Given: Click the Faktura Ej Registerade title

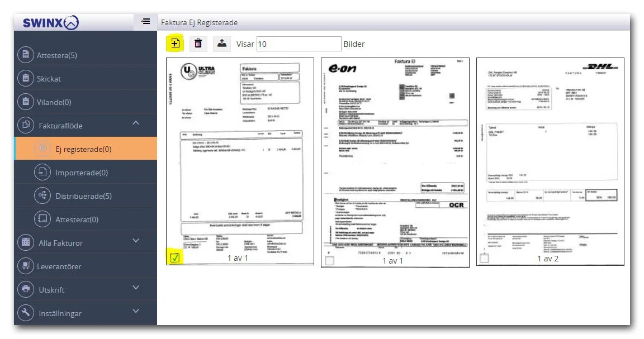Looking at the screenshot, I should coord(199,22).
